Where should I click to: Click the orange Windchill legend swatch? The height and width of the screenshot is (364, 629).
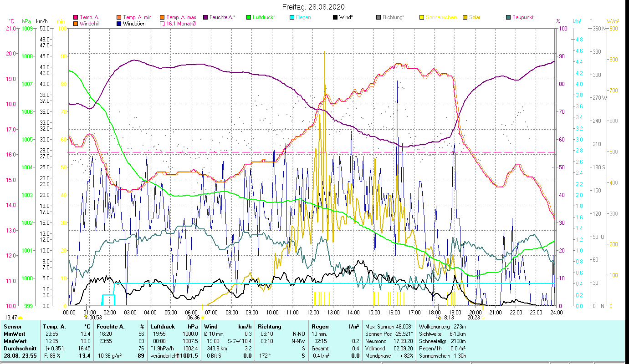point(76,24)
